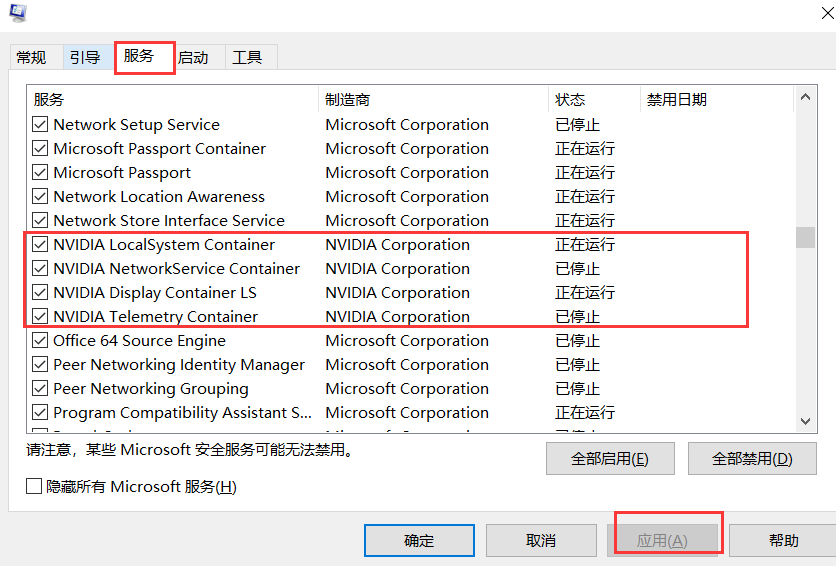The image size is (836, 566).
Task: Sort services by 状态 column header
Action: pos(570,100)
